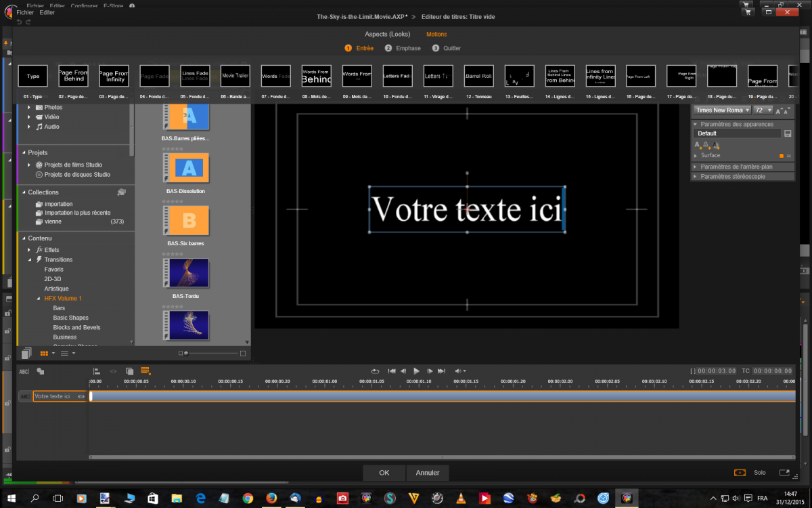Image resolution: width=812 pixels, height=508 pixels.
Task: Click the add text layer ABC icon
Action: tap(24, 371)
